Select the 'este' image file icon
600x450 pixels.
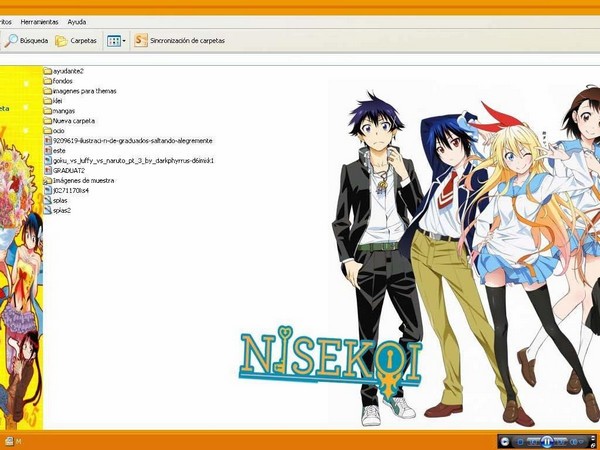click(x=47, y=151)
